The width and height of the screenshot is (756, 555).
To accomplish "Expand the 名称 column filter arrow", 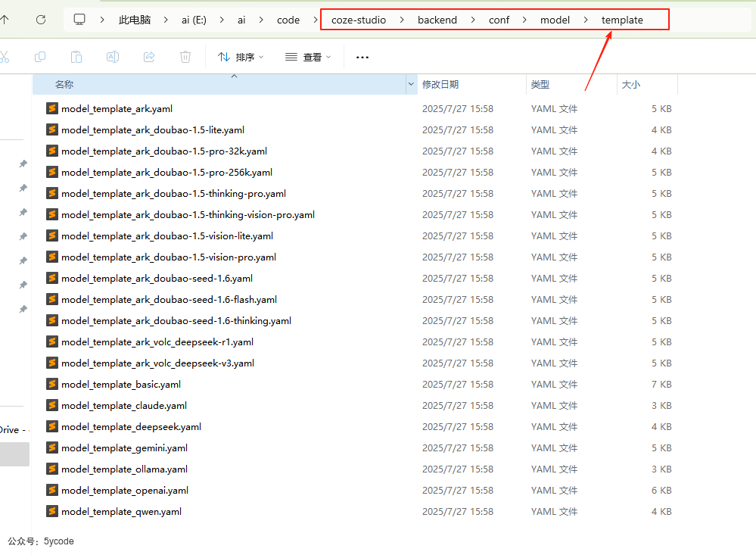I will coord(411,84).
